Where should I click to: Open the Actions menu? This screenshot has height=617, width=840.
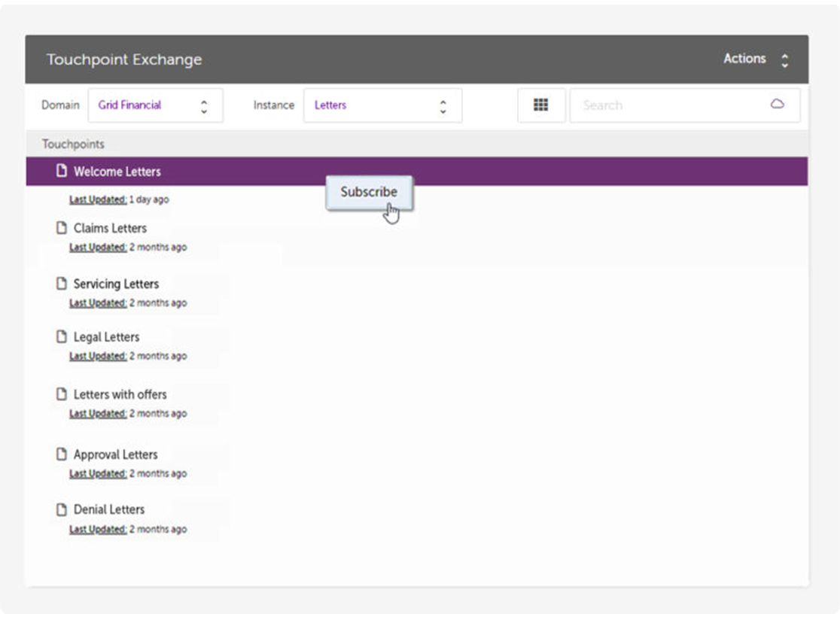pos(744,59)
